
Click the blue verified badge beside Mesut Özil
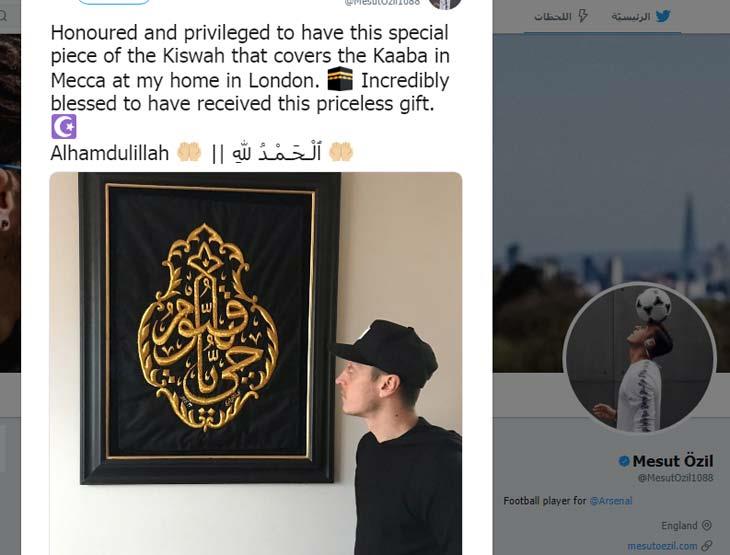click(624, 461)
